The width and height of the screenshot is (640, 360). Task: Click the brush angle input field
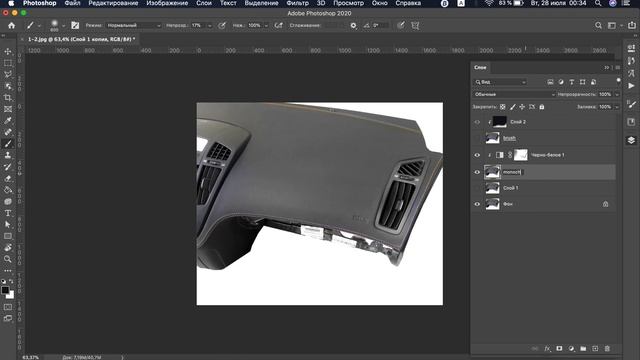coord(380,25)
